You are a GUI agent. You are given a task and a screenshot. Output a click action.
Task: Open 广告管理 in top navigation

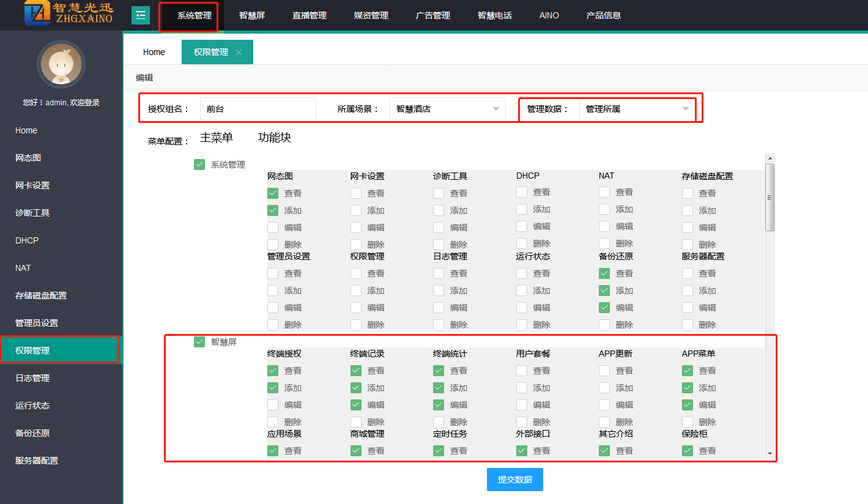pos(433,15)
